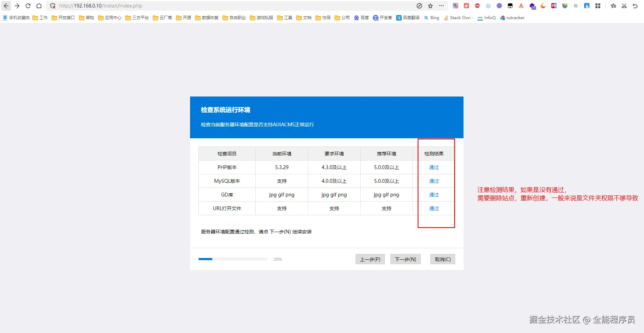The height and width of the screenshot is (333, 644).
Task: Click the scissors screenshot tool icon
Action: (x=624, y=6)
